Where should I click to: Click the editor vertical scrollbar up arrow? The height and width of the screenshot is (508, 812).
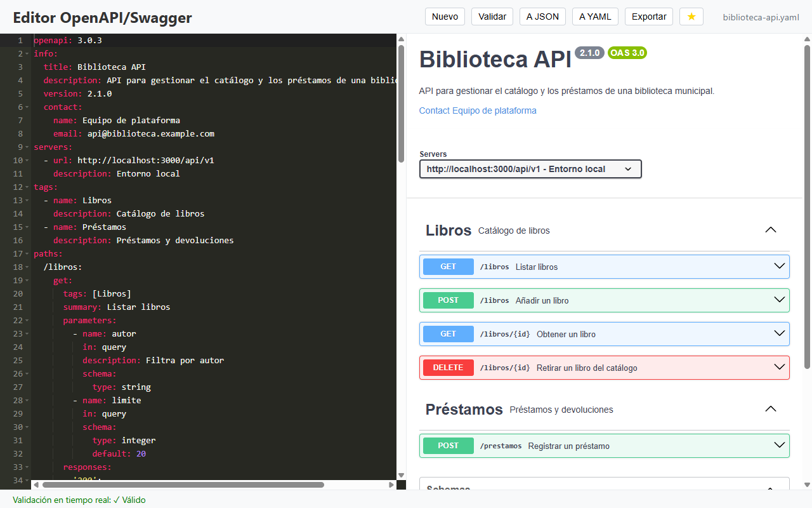(x=401, y=39)
